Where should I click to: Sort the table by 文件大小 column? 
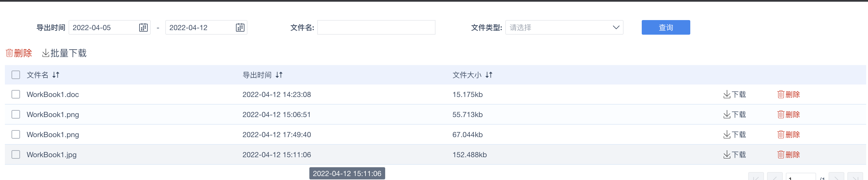coord(489,75)
